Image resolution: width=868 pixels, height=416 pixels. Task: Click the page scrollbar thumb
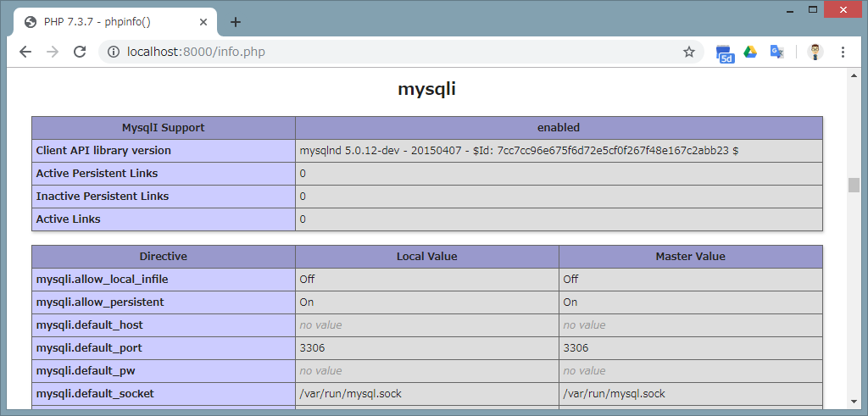point(854,185)
